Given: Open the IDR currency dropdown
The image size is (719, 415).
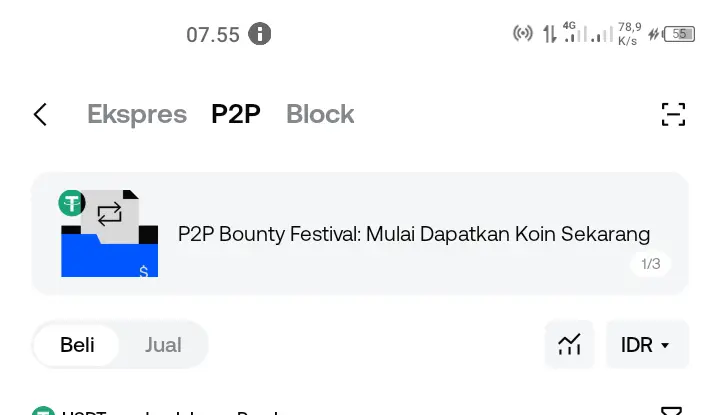Looking at the screenshot, I should pyautogui.click(x=647, y=345).
